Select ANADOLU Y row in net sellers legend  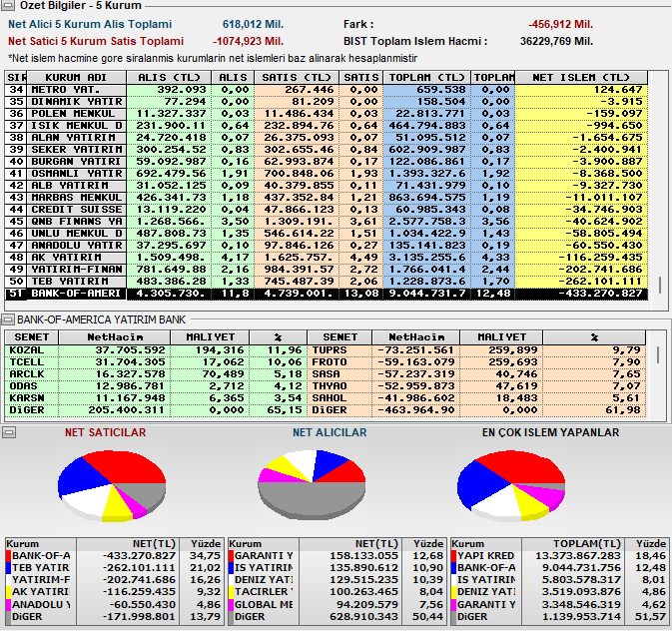point(115,605)
